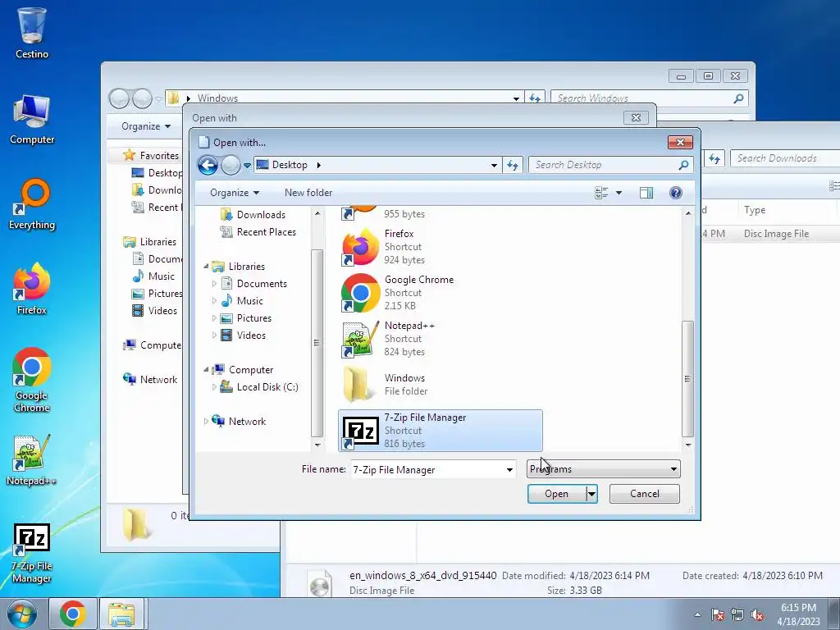Click the Open button's split arrow
The height and width of the screenshot is (630, 840).
tap(591, 494)
